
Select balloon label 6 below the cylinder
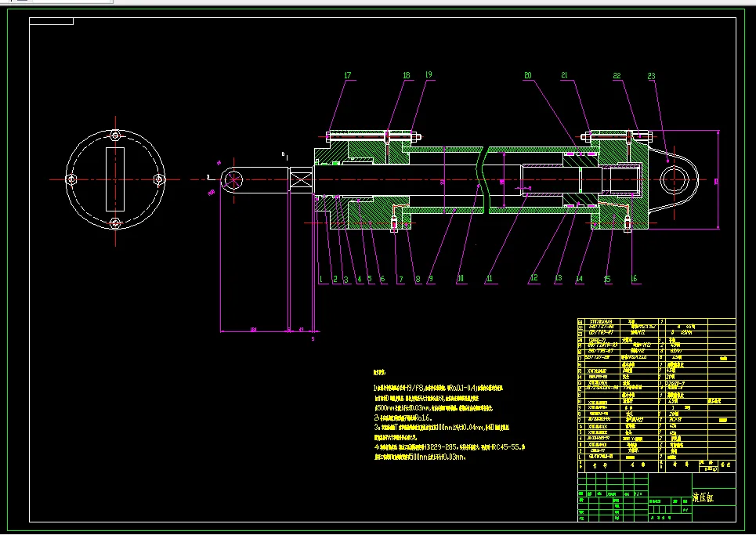point(382,279)
